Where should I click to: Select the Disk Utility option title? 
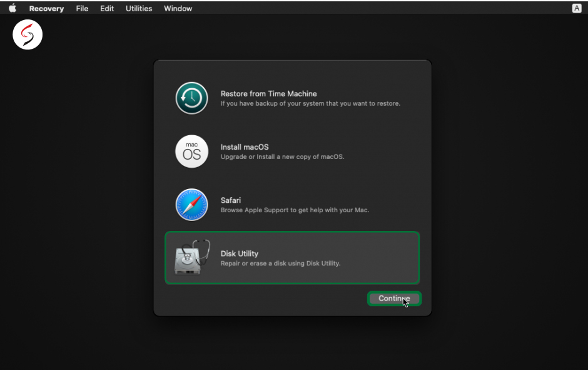pos(239,254)
